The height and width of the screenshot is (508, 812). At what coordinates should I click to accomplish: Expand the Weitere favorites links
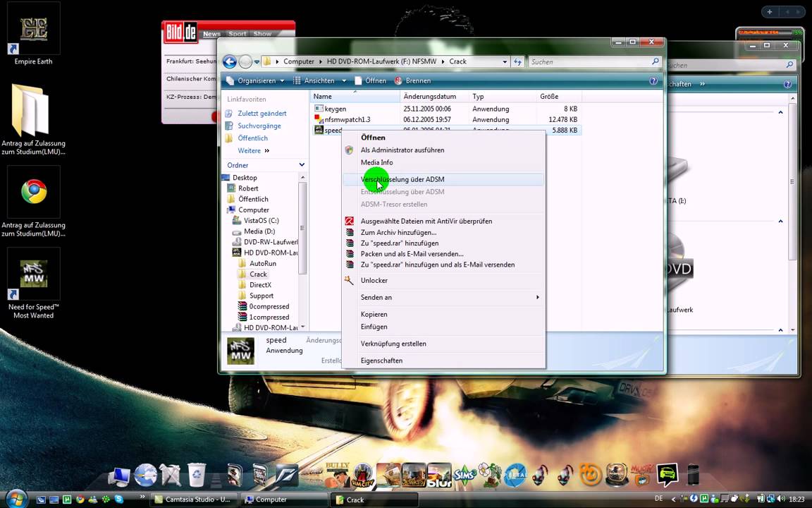[254, 151]
